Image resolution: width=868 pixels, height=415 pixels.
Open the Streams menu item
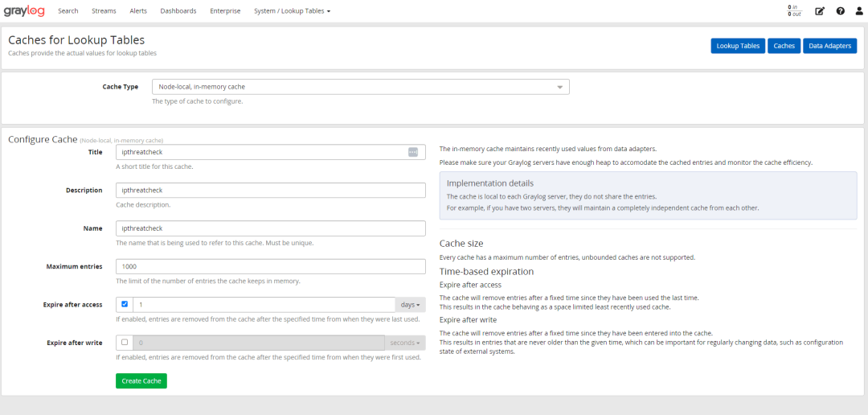[104, 11]
